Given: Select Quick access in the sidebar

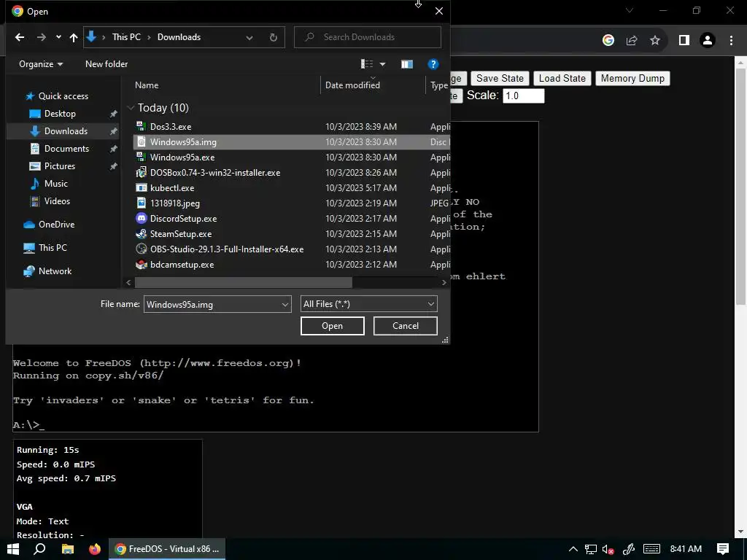Looking at the screenshot, I should [63, 96].
